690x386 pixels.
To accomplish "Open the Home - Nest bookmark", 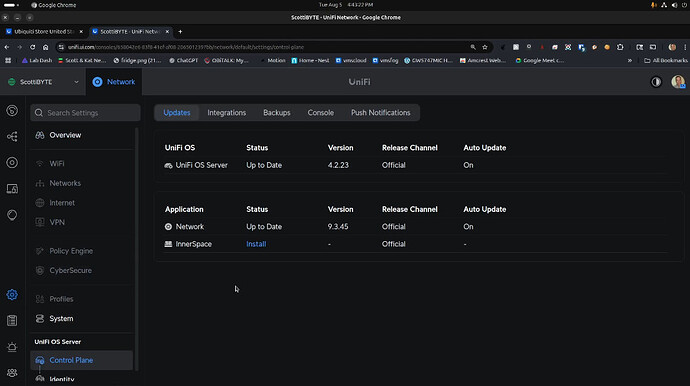I will click(x=310, y=60).
